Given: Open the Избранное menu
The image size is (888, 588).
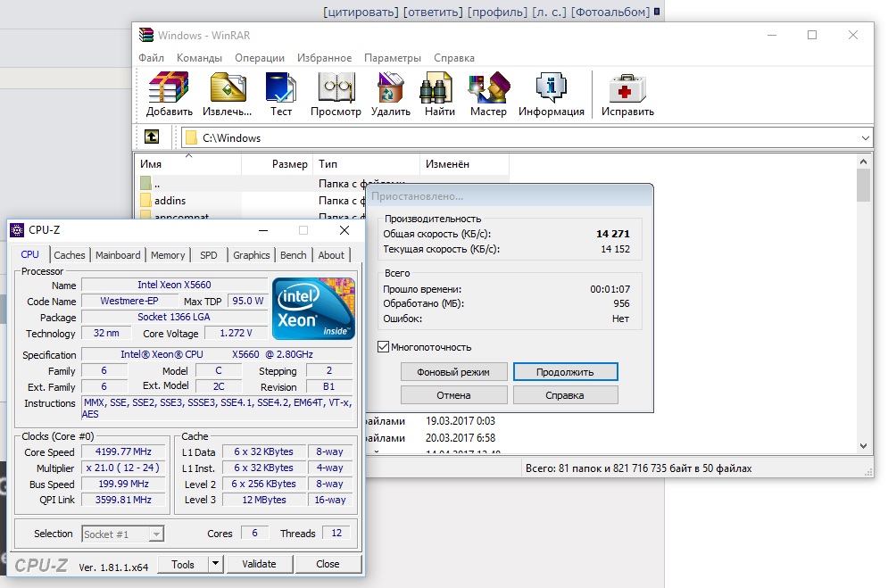Looking at the screenshot, I should click(x=325, y=58).
